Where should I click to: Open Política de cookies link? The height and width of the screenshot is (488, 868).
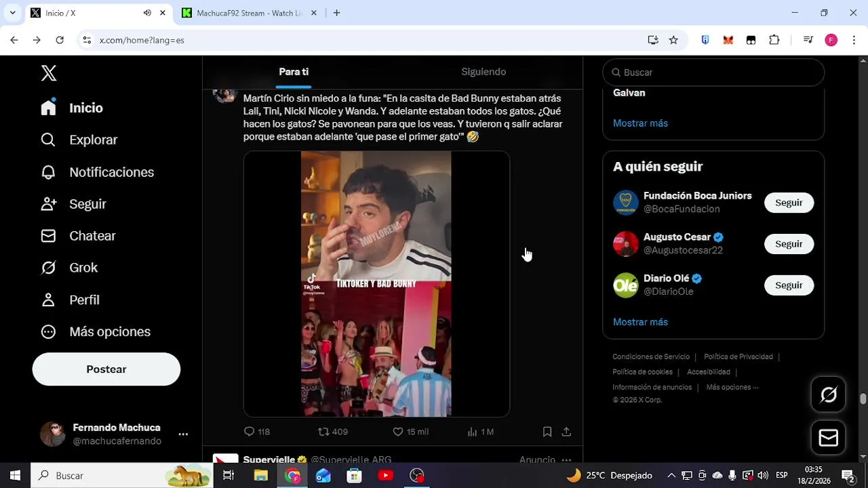pos(642,372)
